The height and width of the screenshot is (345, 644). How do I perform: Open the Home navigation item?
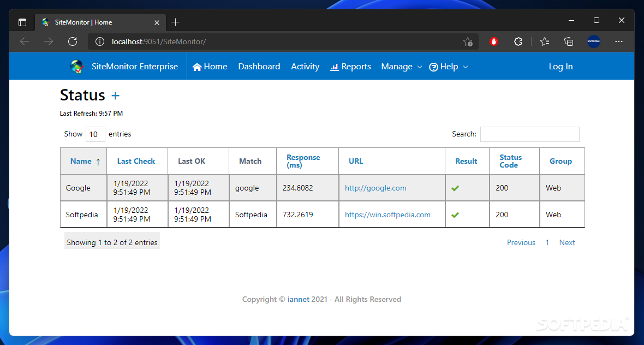(210, 67)
